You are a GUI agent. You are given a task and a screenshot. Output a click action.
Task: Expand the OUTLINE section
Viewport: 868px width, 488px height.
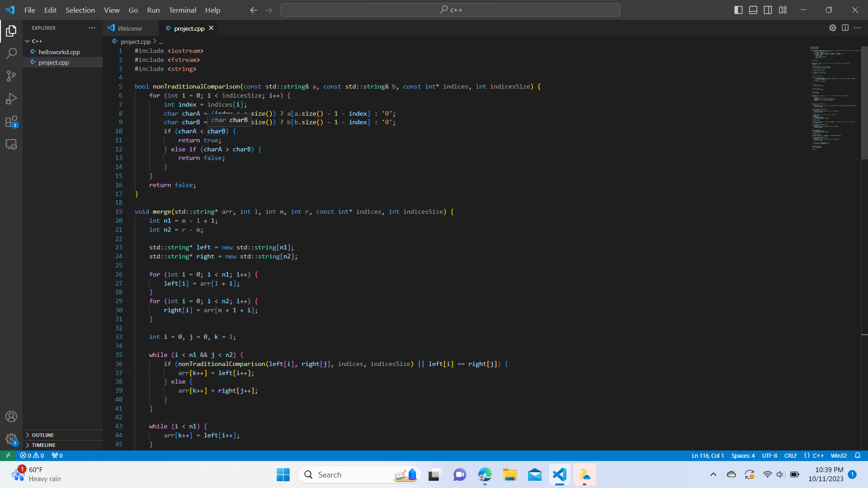[43, 435]
